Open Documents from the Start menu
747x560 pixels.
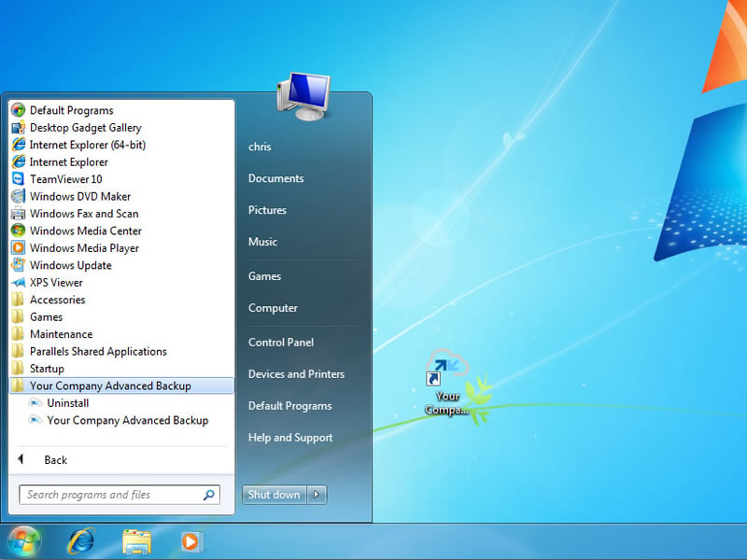(275, 178)
